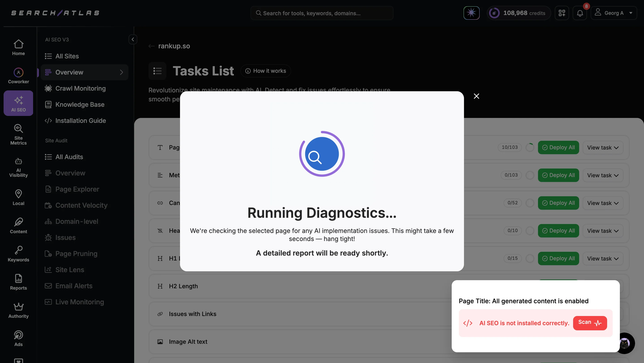The image size is (644, 363).
Task: Open the Coworker assistant
Action: tap(18, 76)
